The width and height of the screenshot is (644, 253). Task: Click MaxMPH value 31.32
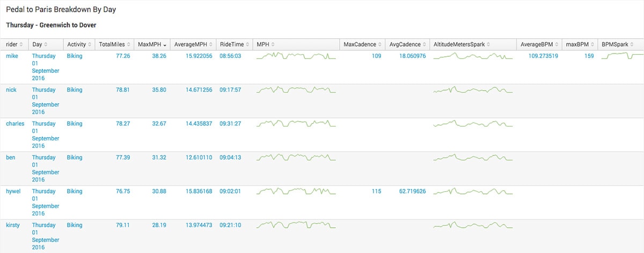click(159, 157)
